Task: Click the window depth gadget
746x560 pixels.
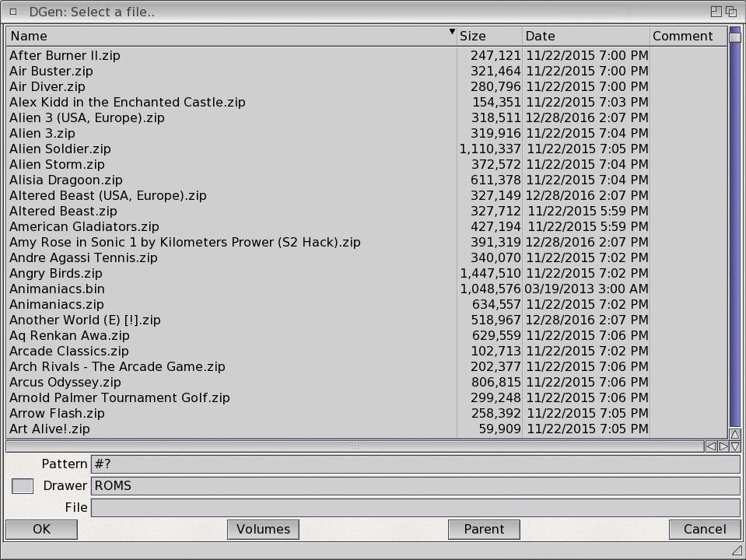Action: (731, 12)
